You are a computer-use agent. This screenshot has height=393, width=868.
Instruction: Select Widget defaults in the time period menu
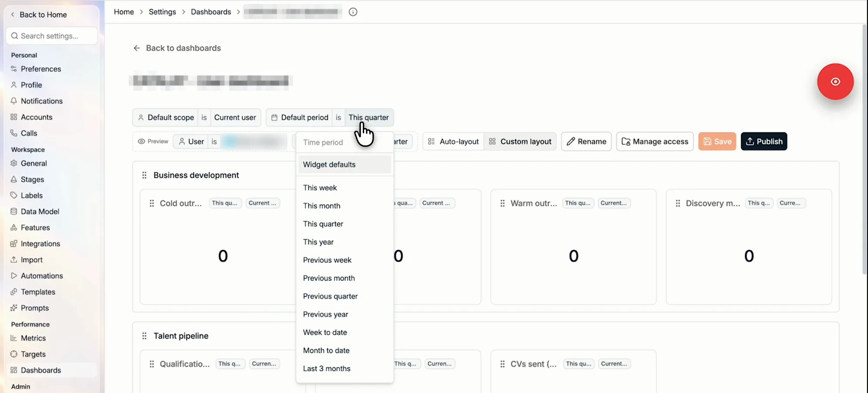(345, 165)
